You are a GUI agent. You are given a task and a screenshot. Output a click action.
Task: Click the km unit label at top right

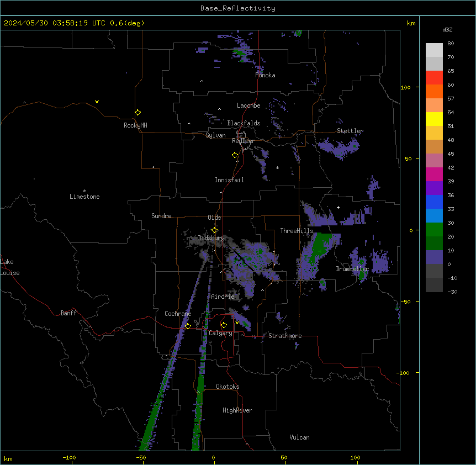[411, 23]
